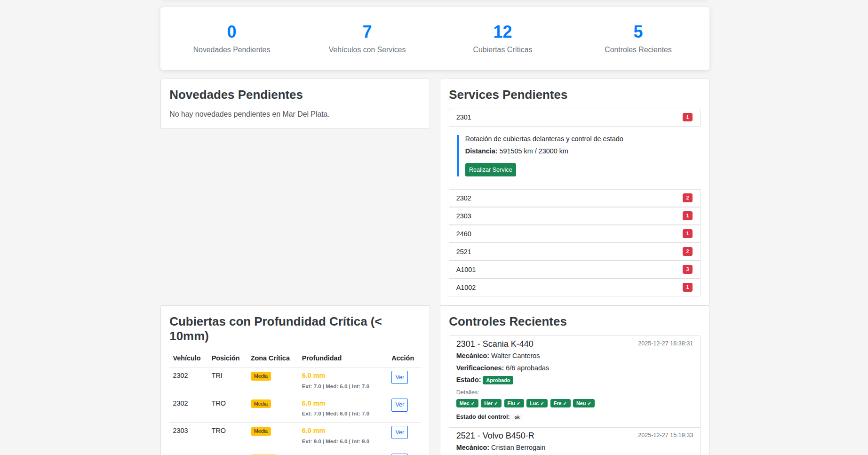Click the Aprobado status badge
This screenshot has width=868, height=455.
click(x=498, y=380)
